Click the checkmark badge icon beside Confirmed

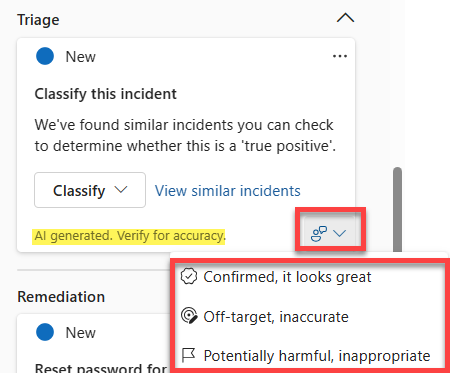189,277
